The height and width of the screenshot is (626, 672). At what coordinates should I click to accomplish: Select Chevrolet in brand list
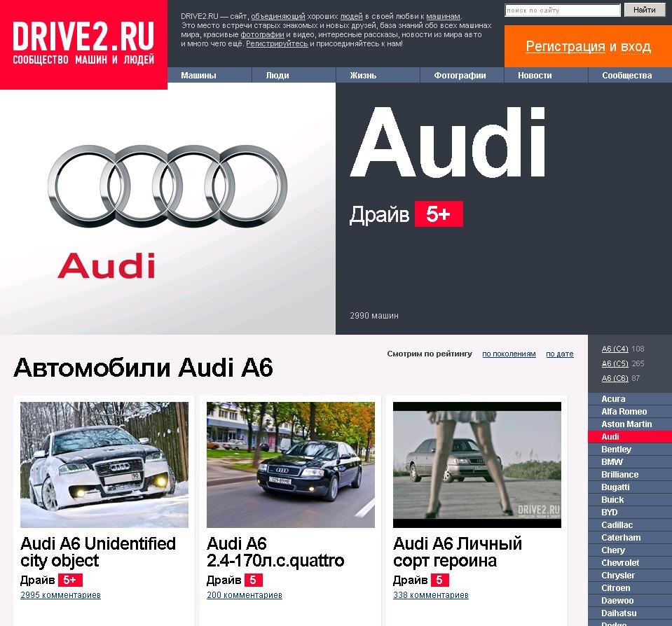point(630,562)
